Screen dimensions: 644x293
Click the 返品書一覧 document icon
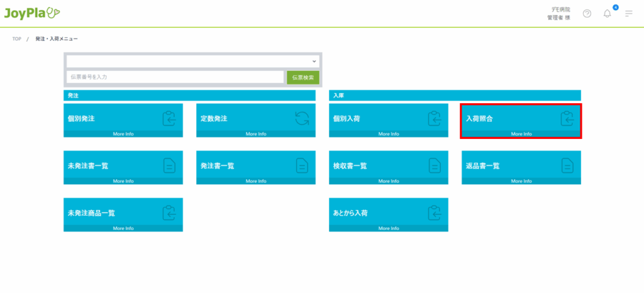coord(567,165)
